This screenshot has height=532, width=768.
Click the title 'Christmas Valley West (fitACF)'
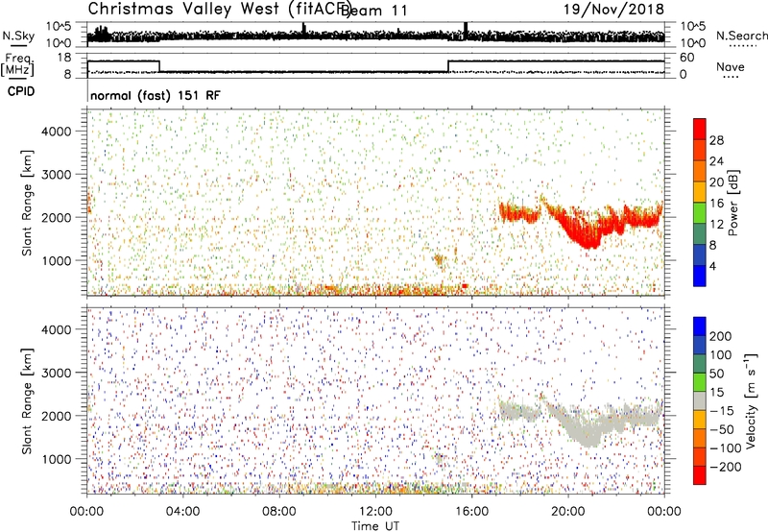[x=219, y=10]
